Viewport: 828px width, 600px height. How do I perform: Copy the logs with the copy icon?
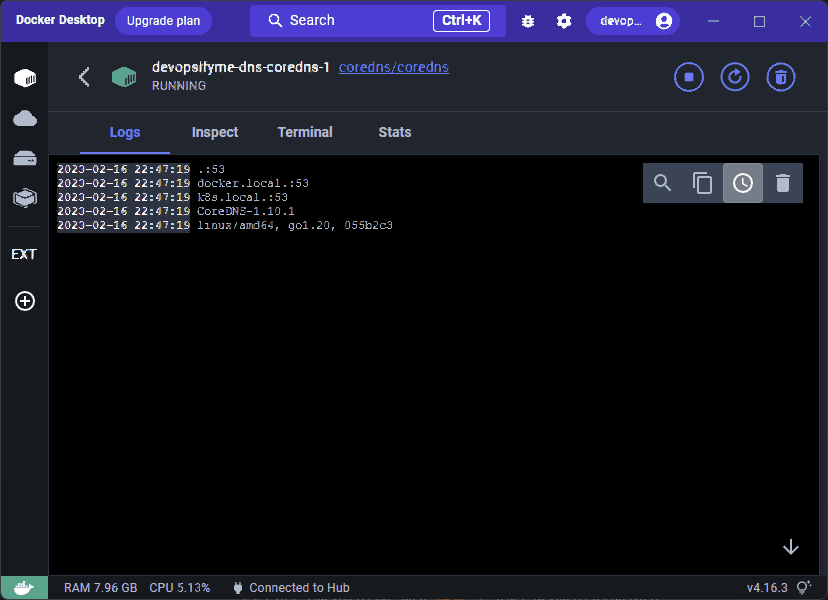[x=702, y=183]
